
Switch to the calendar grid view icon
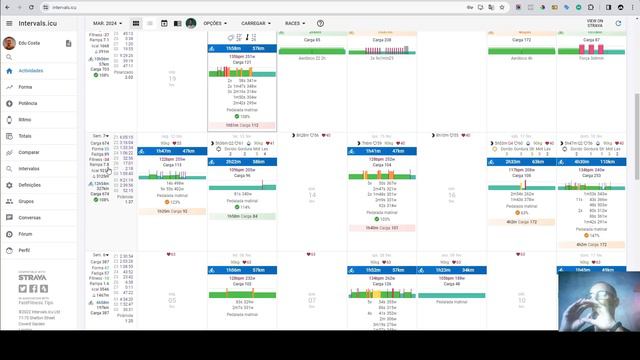136,23
